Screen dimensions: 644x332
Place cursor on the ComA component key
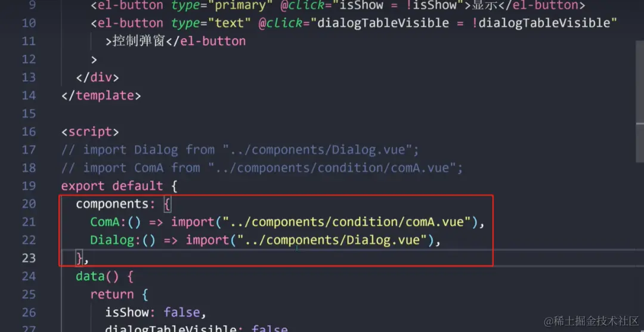(x=105, y=222)
